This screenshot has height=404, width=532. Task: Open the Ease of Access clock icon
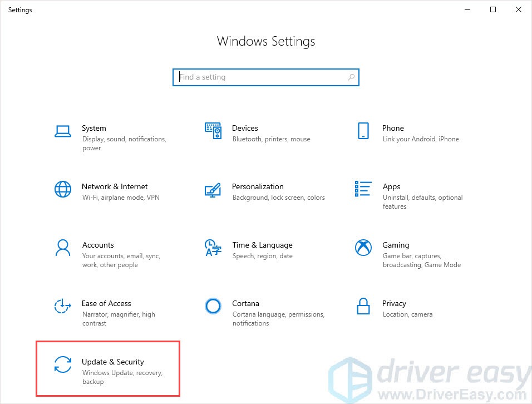pyautogui.click(x=62, y=307)
